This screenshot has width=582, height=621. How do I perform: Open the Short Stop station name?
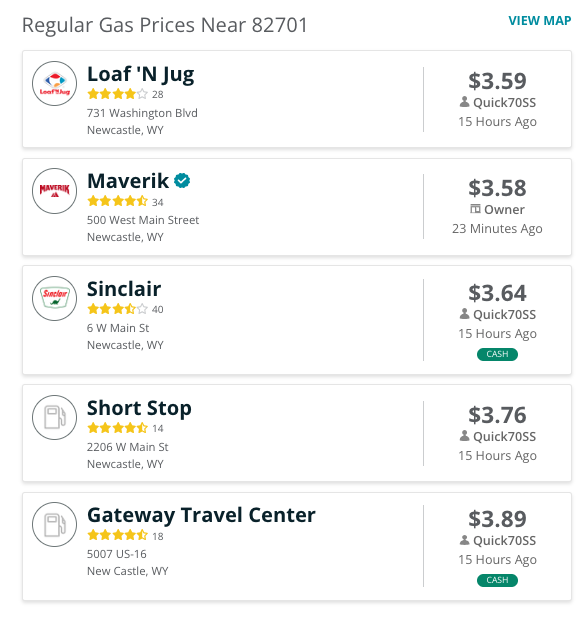139,408
